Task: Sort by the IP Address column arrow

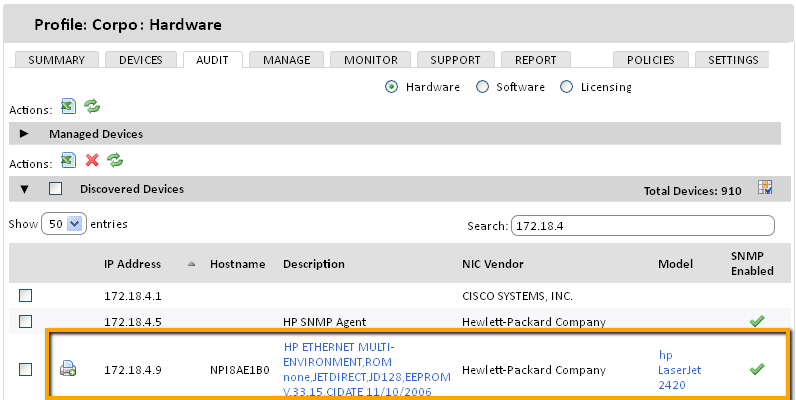Action: point(191,264)
